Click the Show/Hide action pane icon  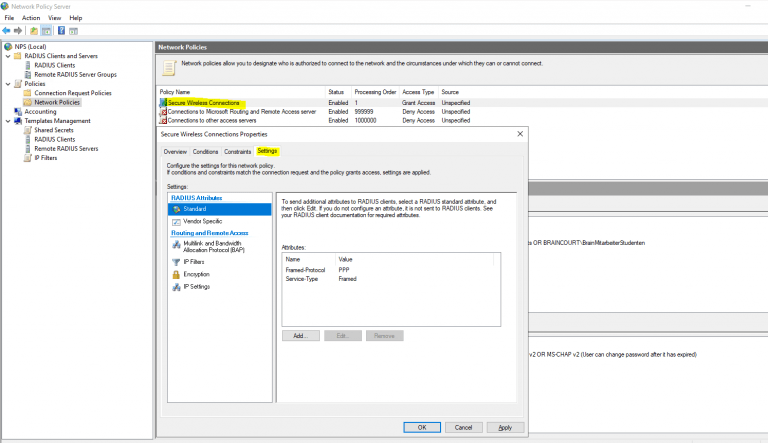(73, 31)
